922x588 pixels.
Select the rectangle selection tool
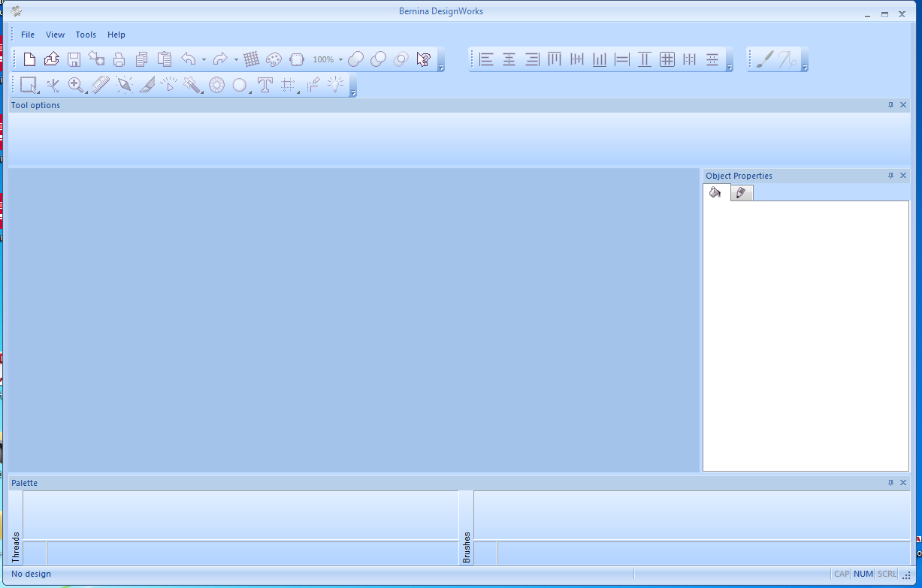tap(29, 85)
